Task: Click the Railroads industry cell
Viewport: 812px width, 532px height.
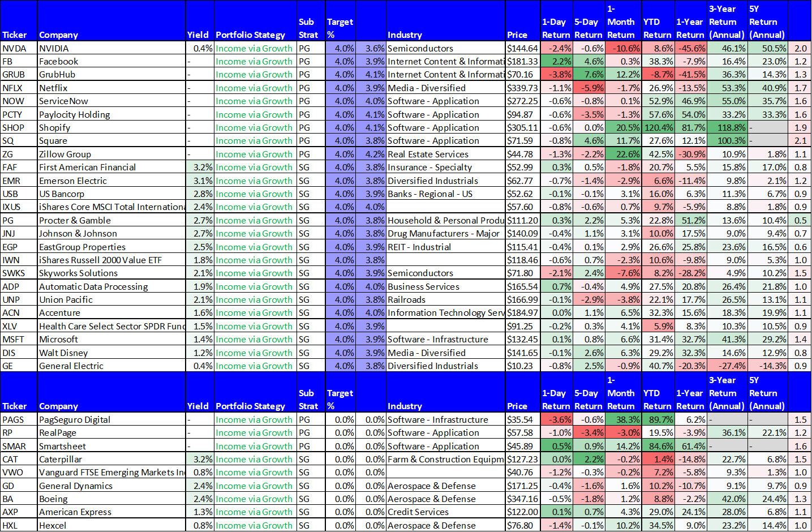Action: pyautogui.click(x=445, y=299)
